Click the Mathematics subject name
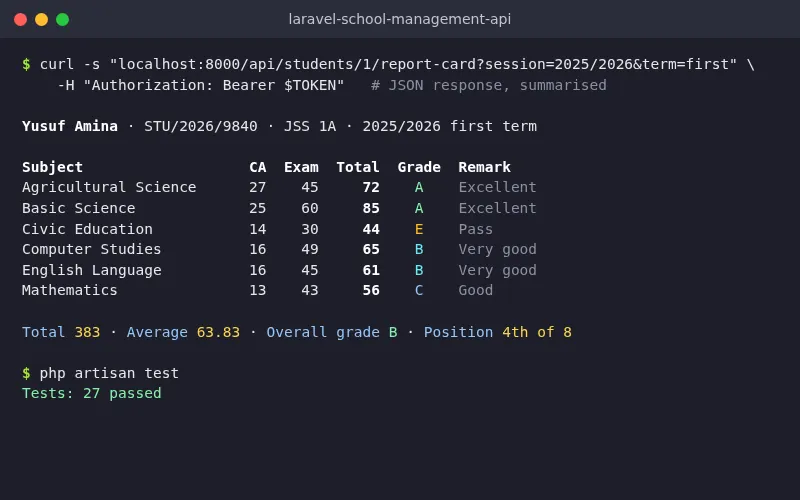The image size is (800, 500). point(70,290)
